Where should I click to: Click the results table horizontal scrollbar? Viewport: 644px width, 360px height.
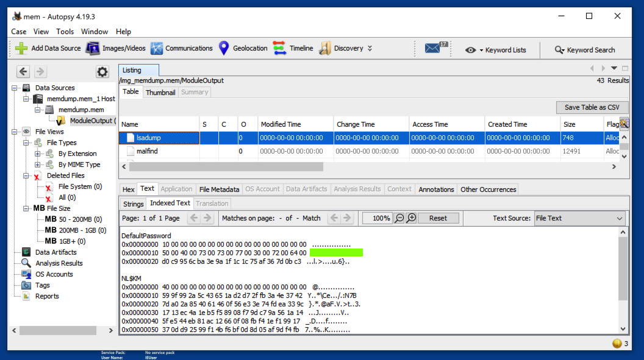(226, 166)
